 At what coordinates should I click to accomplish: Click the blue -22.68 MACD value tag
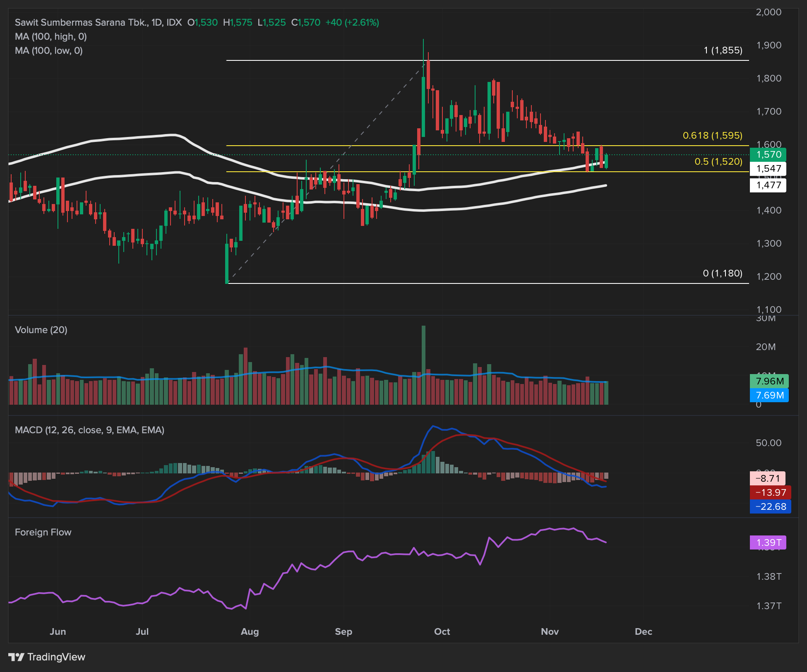tap(770, 506)
